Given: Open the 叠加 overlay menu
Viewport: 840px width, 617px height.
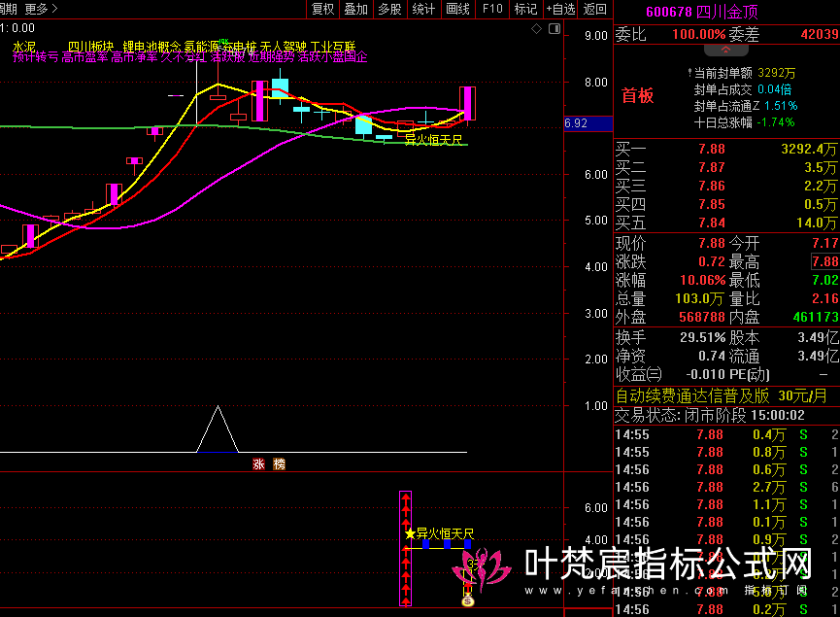Looking at the screenshot, I should [x=355, y=9].
